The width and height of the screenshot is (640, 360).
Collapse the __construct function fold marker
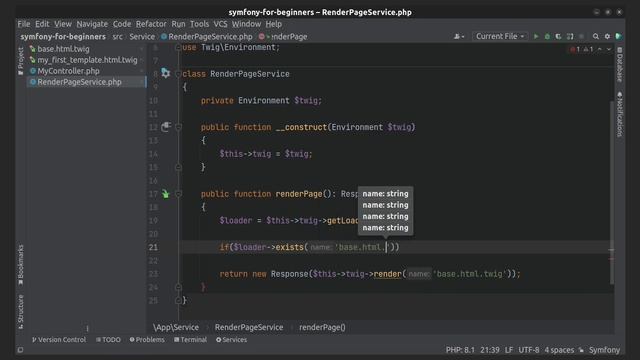pos(178,127)
